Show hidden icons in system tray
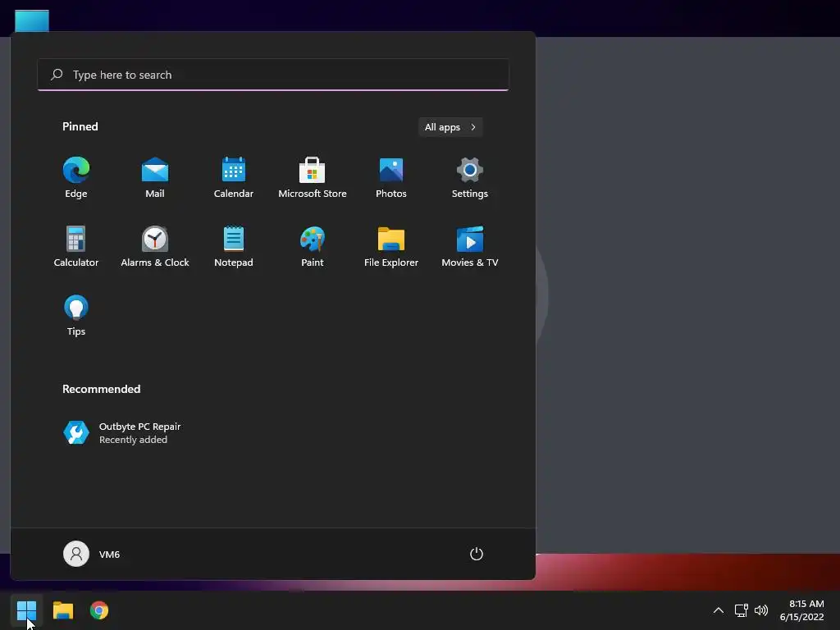The height and width of the screenshot is (630, 840). [x=719, y=610]
